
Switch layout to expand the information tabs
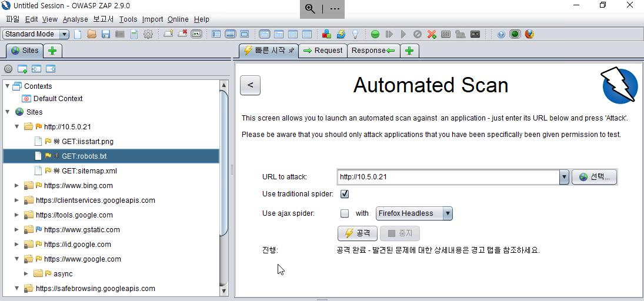click(x=231, y=35)
